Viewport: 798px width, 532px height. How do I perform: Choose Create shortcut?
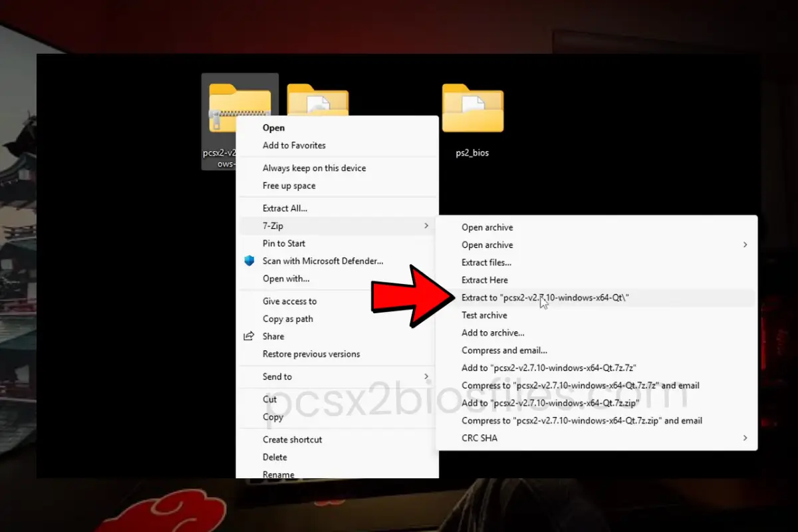coord(292,440)
